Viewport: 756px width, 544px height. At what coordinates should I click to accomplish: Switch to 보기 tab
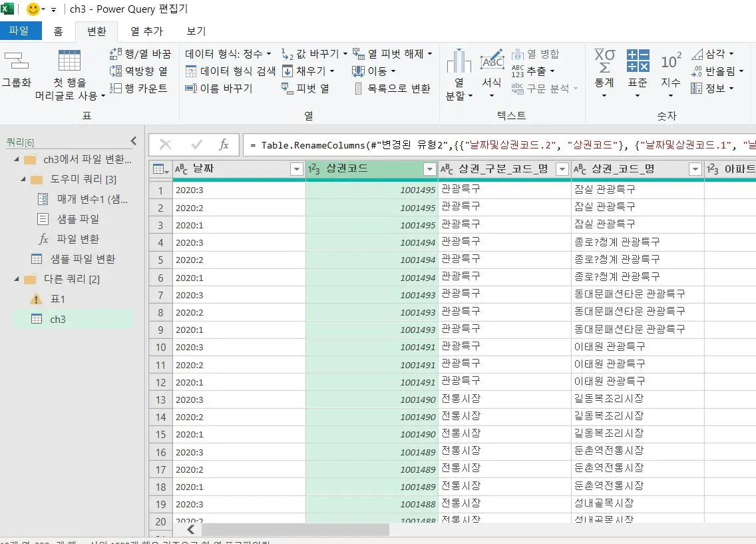coord(196,31)
